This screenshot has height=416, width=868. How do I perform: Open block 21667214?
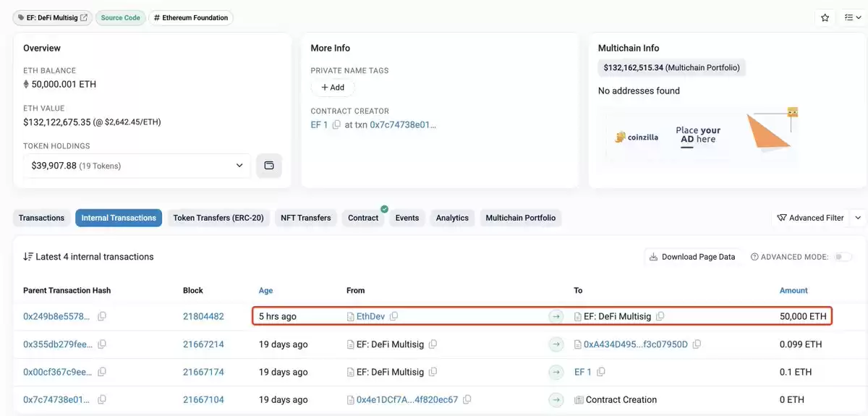pyautogui.click(x=203, y=344)
